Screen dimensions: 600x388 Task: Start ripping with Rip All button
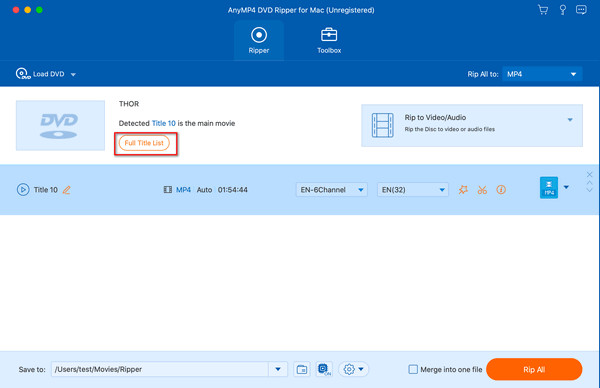(534, 369)
